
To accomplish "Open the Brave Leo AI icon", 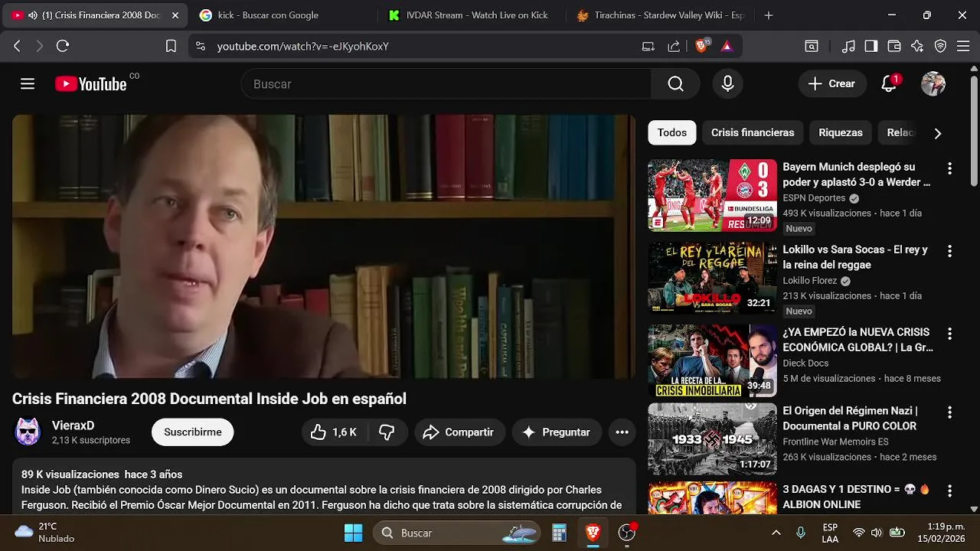I will click(x=917, y=46).
